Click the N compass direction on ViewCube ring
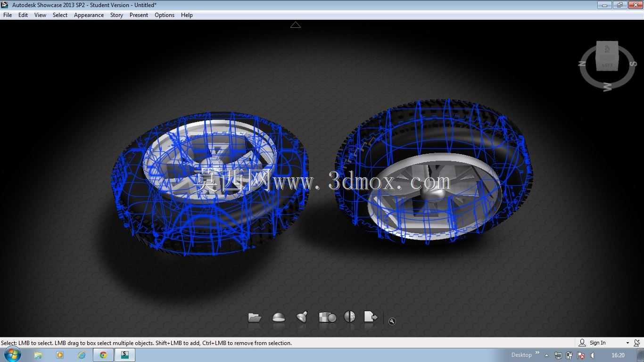The image size is (644, 362). (x=583, y=64)
